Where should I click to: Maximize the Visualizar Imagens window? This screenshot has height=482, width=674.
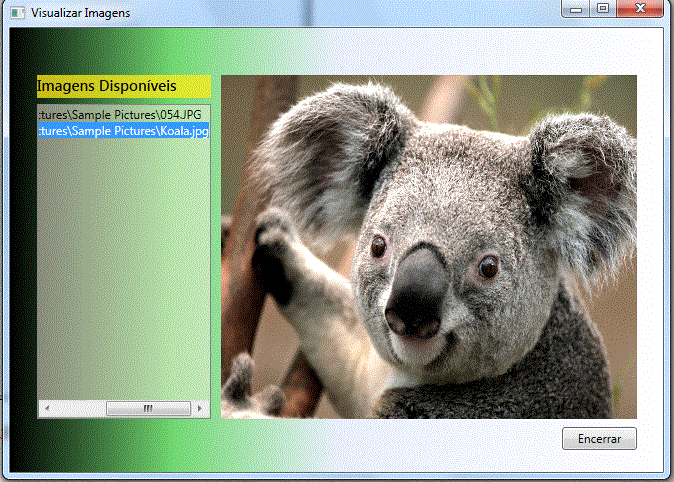click(x=603, y=9)
